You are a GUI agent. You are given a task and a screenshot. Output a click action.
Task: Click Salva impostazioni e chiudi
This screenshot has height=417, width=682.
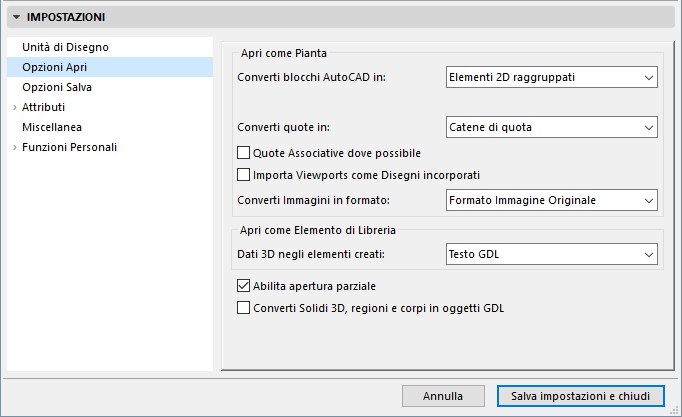580,396
